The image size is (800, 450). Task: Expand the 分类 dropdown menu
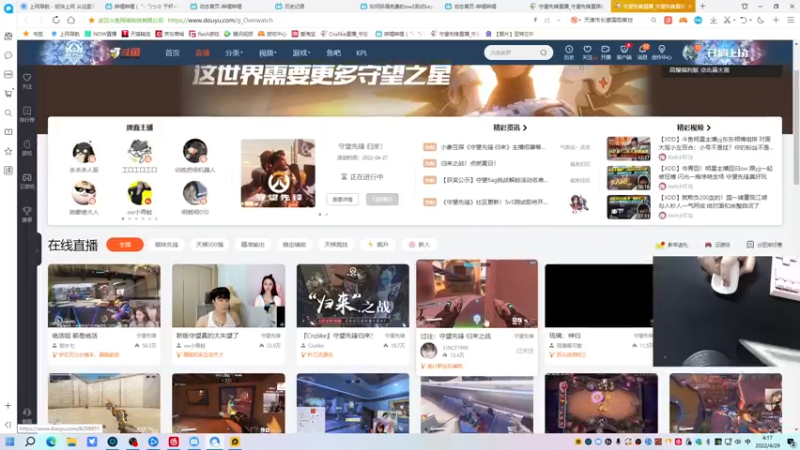234,53
